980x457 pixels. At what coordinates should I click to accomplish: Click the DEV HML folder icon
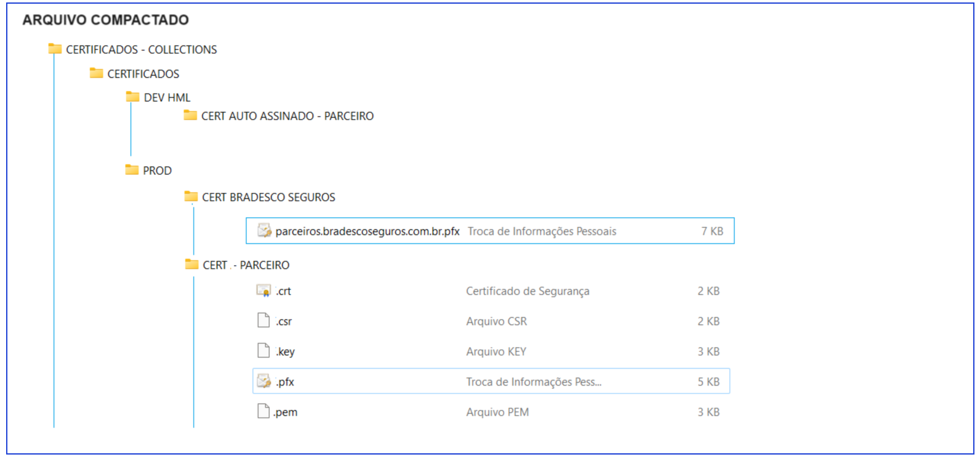(132, 97)
